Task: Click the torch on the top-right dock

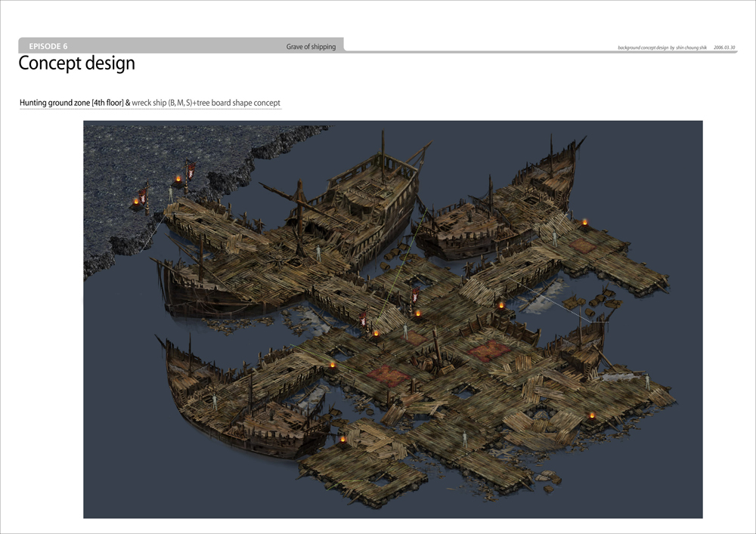Action: [584, 222]
